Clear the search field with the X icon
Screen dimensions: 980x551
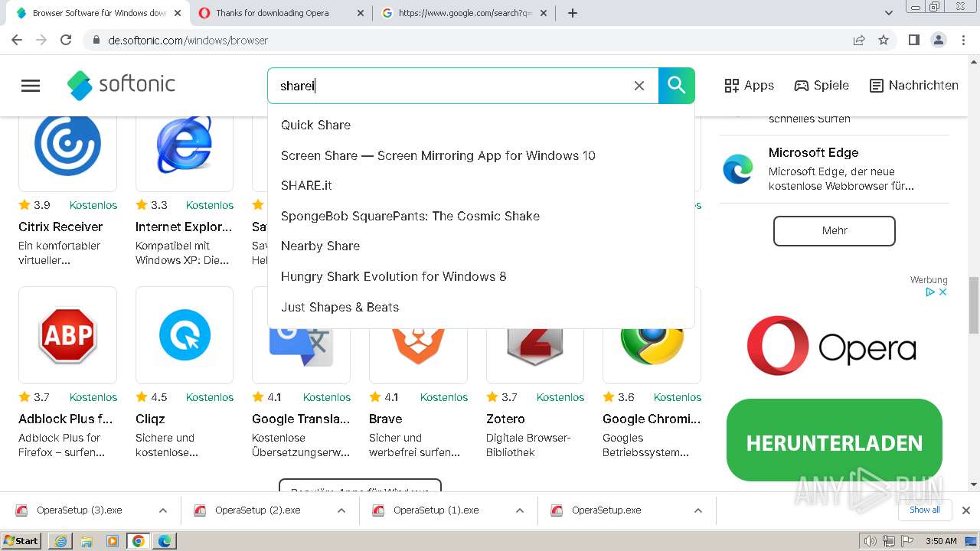pyautogui.click(x=639, y=86)
